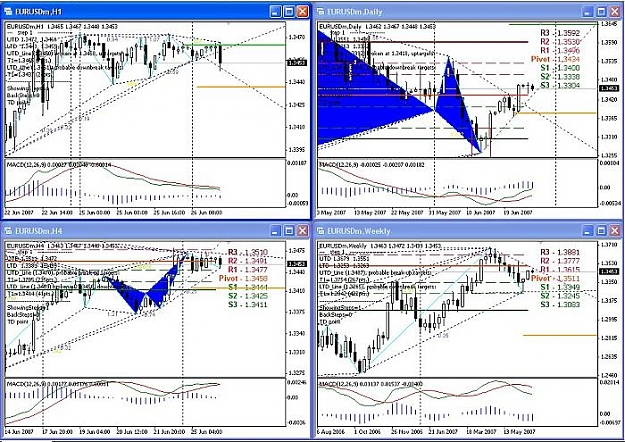The image size is (625, 442).
Task: Select the S1 1.3400 level in Daily chart
Action: point(560,68)
